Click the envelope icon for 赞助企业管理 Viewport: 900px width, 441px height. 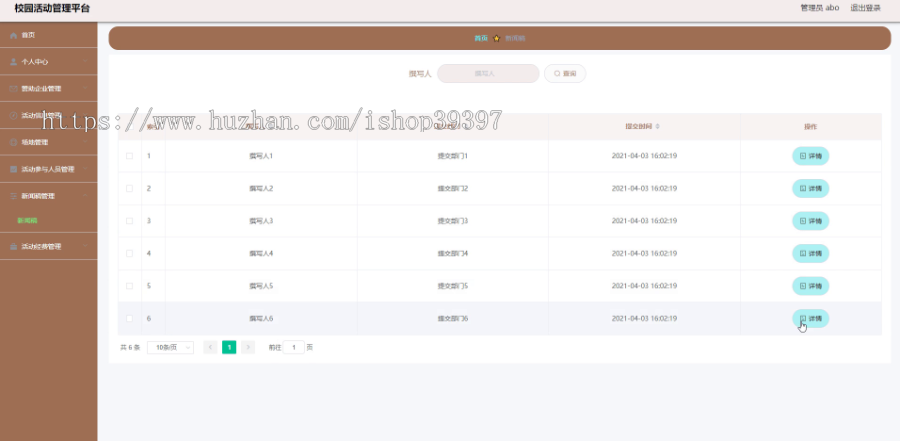pyautogui.click(x=14, y=89)
